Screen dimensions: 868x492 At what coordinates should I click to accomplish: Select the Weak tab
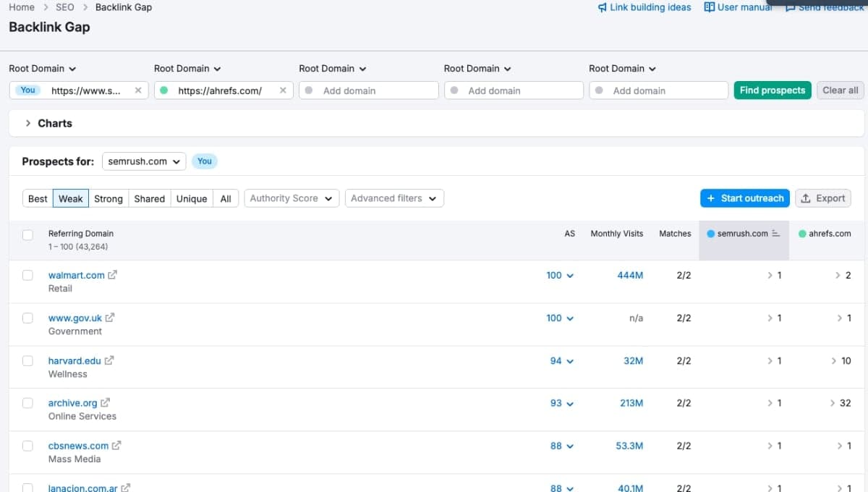pos(71,198)
